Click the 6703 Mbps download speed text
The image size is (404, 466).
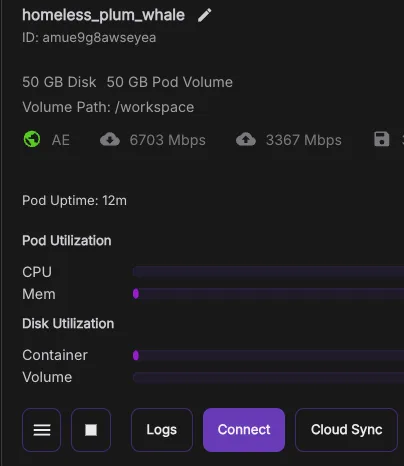pos(168,140)
